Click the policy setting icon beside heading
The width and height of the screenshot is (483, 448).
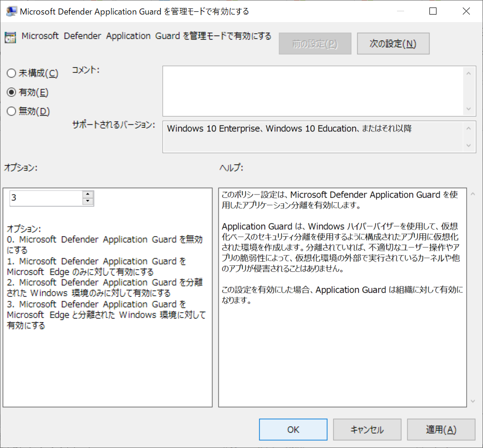pos(10,38)
